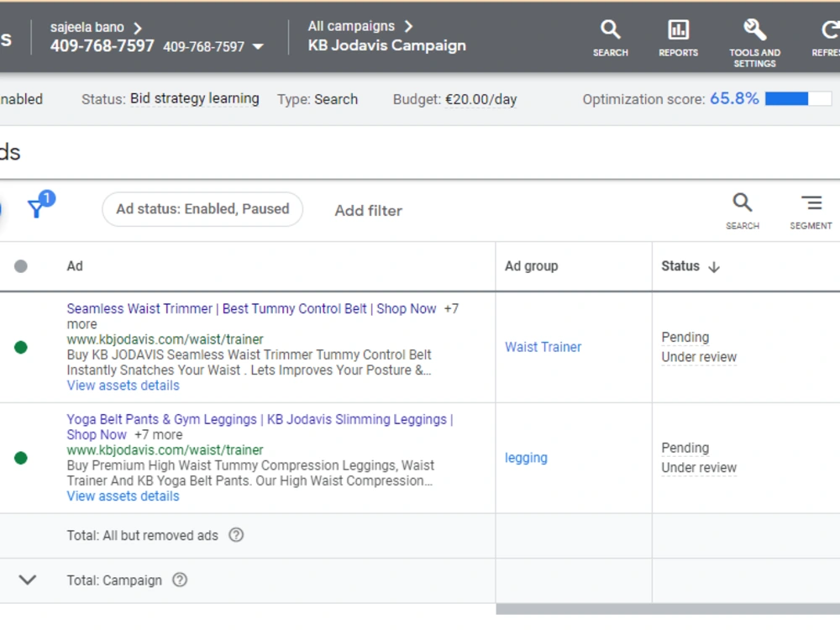Toggle green status dot of Seamless Waist Trimmer ad

click(21, 347)
